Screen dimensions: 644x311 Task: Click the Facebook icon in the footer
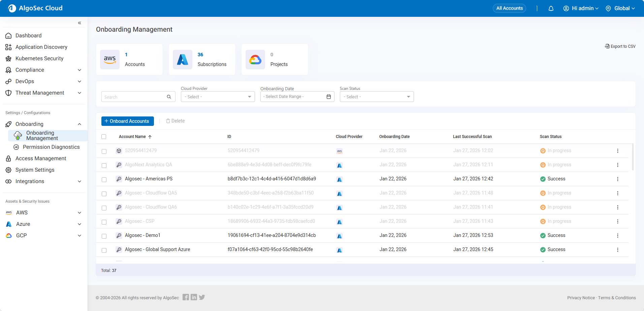click(186, 297)
